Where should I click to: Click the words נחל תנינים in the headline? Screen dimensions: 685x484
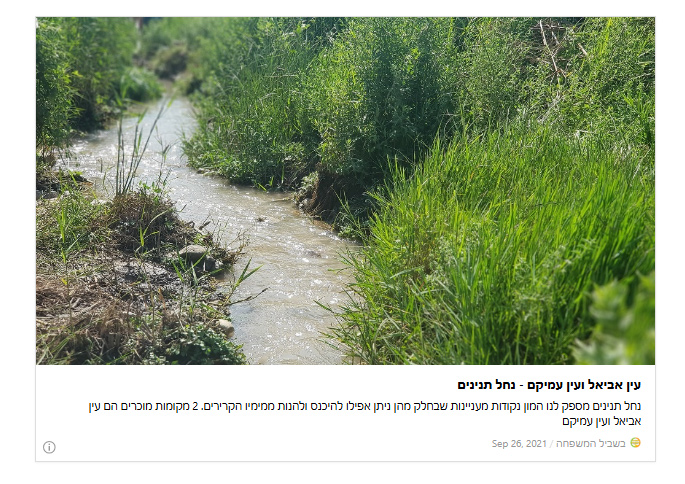(486, 385)
